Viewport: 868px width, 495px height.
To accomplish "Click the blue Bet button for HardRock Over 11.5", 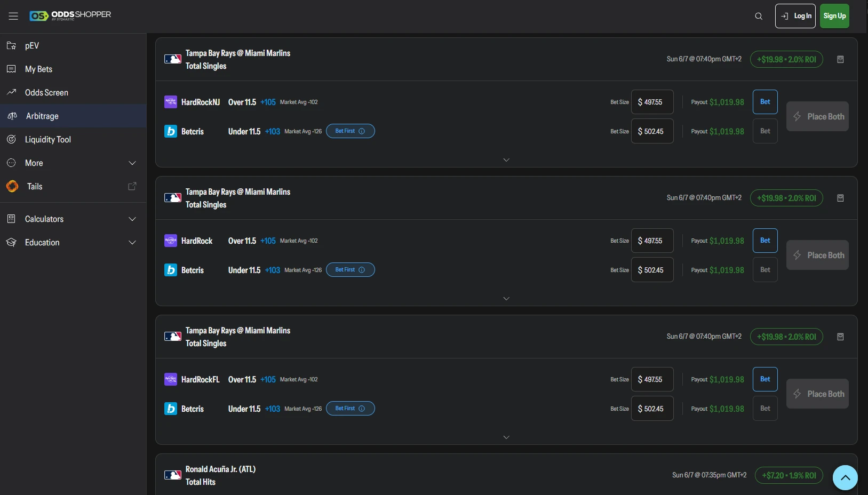I will 765,241.
